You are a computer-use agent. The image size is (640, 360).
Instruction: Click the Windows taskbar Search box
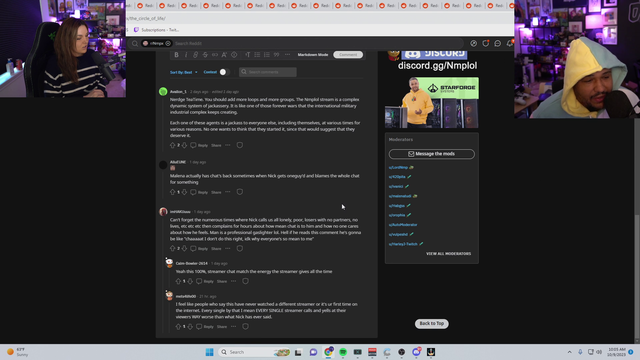point(254,352)
